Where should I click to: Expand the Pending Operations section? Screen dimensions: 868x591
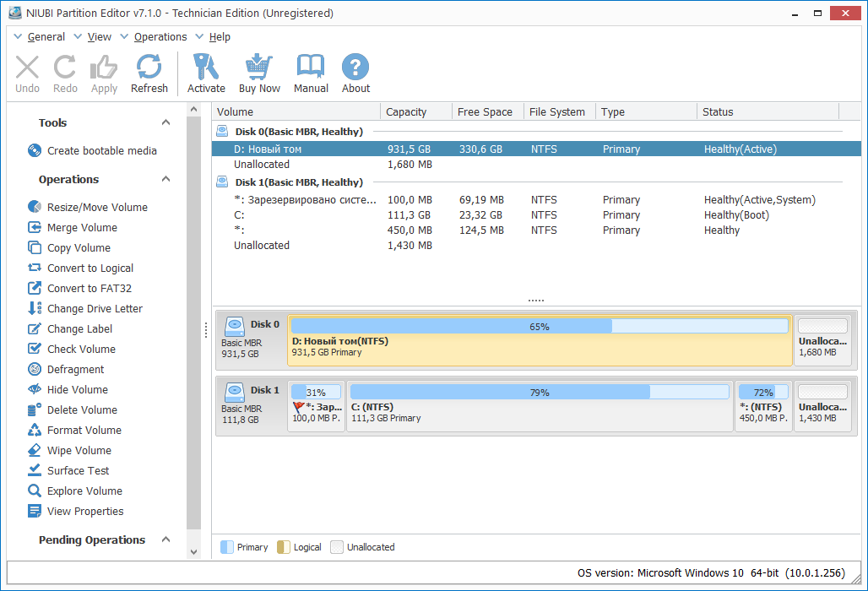tap(165, 539)
